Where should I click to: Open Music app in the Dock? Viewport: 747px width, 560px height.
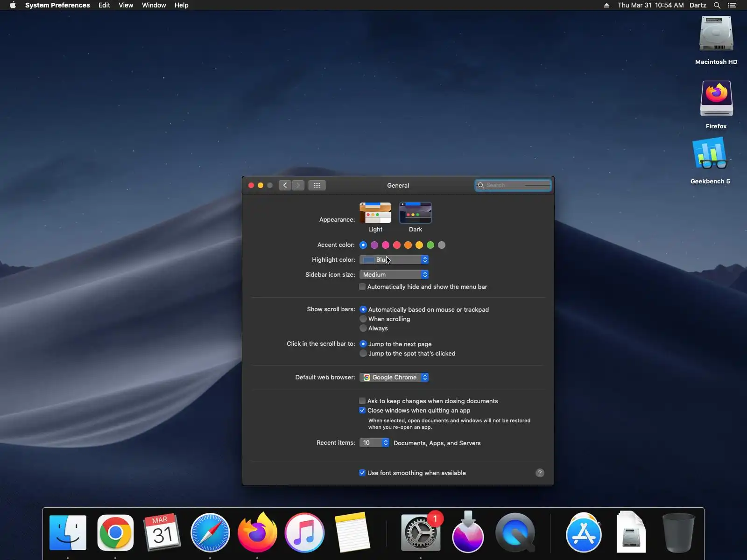click(304, 532)
